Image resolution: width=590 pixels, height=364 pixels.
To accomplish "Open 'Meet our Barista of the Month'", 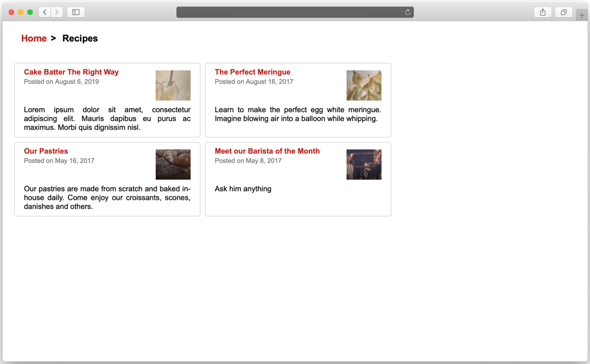I will point(267,151).
